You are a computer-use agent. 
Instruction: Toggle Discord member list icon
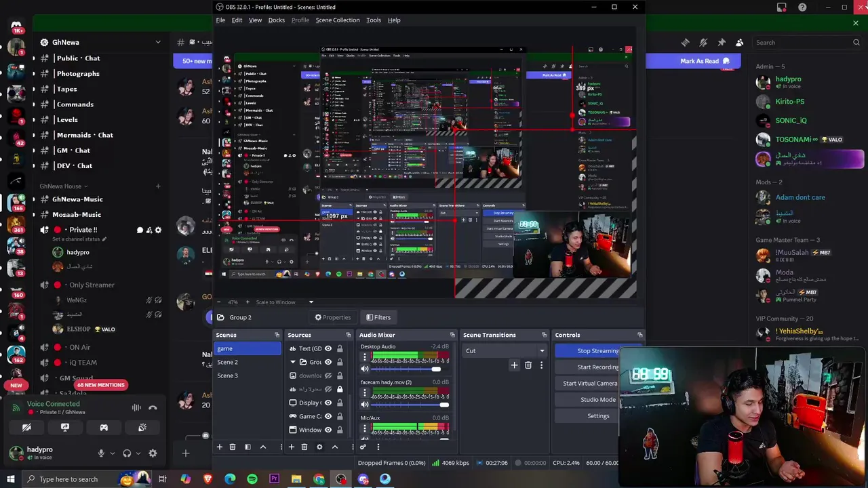point(740,42)
